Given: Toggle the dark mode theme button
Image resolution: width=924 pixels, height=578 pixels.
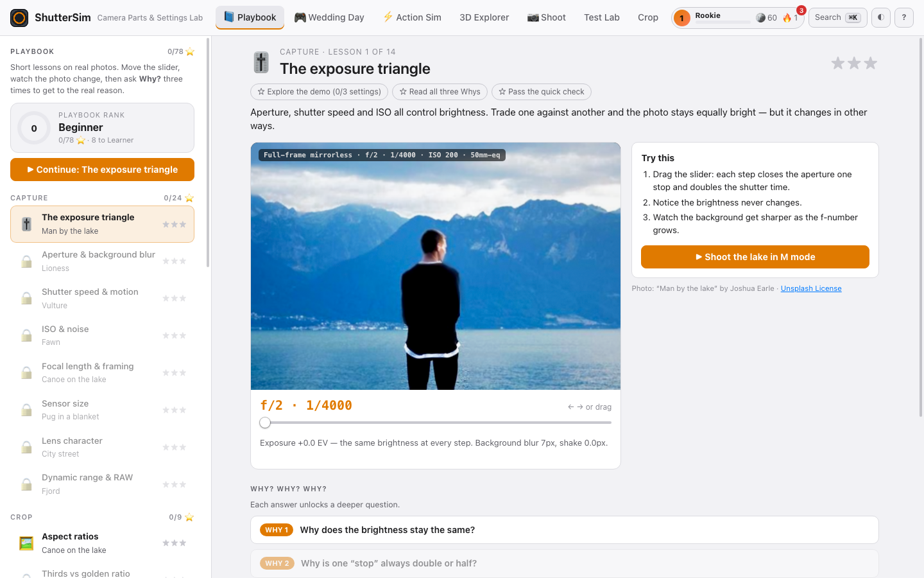Looking at the screenshot, I should point(881,18).
